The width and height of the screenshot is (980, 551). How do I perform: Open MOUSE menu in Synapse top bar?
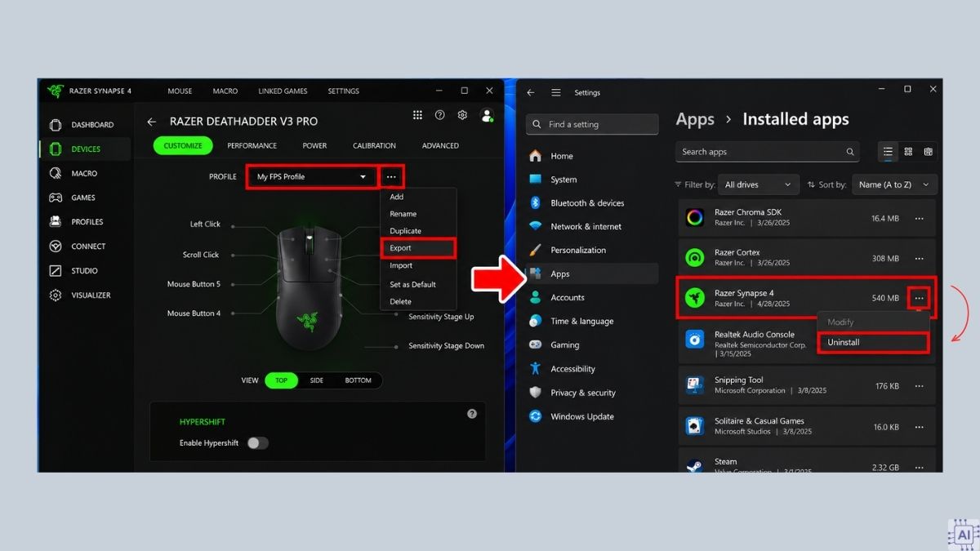coord(180,91)
